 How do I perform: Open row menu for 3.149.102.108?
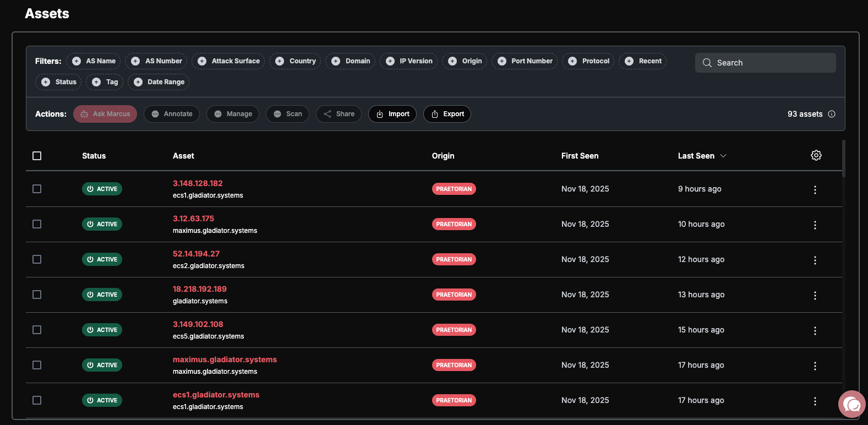815,331
